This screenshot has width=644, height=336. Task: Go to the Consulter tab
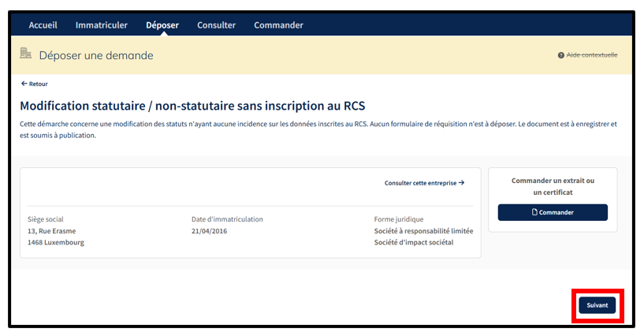click(x=216, y=25)
